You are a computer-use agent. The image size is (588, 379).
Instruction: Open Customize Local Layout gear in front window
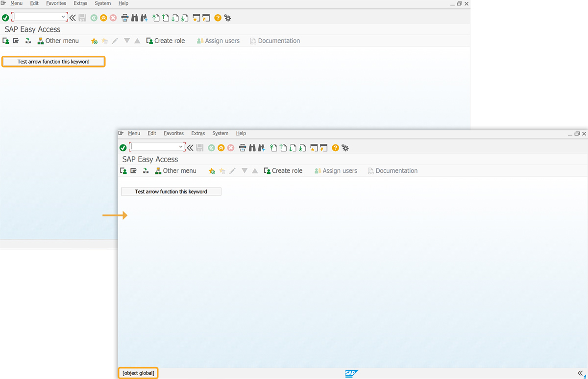point(345,147)
